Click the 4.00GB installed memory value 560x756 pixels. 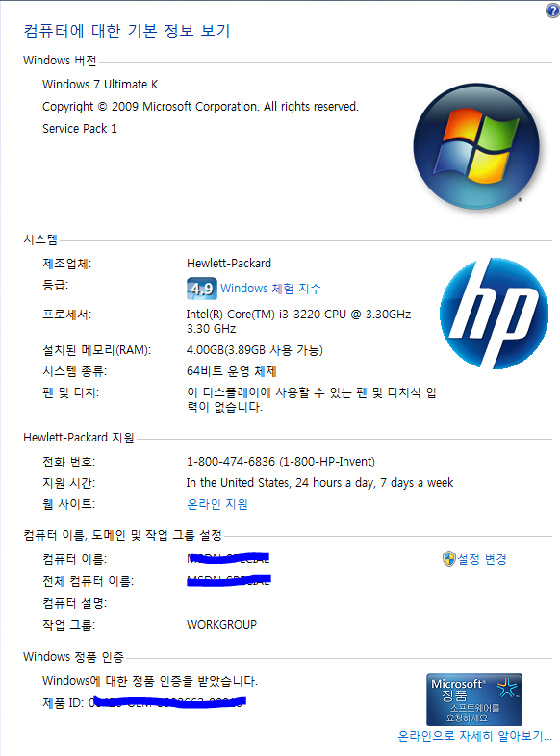[255, 350]
